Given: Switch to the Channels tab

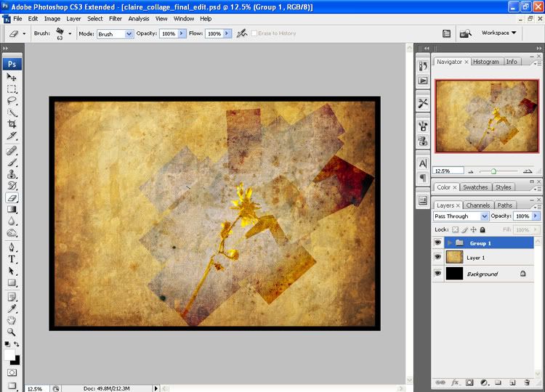Looking at the screenshot, I should click(478, 205).
